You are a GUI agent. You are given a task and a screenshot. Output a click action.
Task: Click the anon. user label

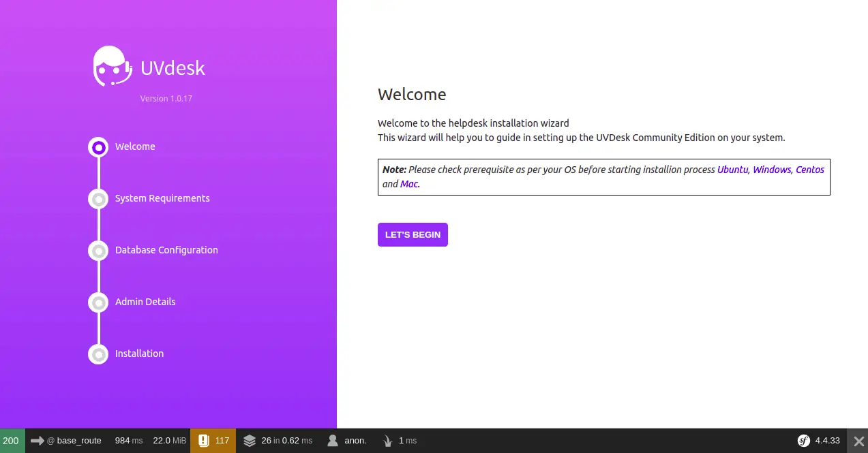point(355,441)
